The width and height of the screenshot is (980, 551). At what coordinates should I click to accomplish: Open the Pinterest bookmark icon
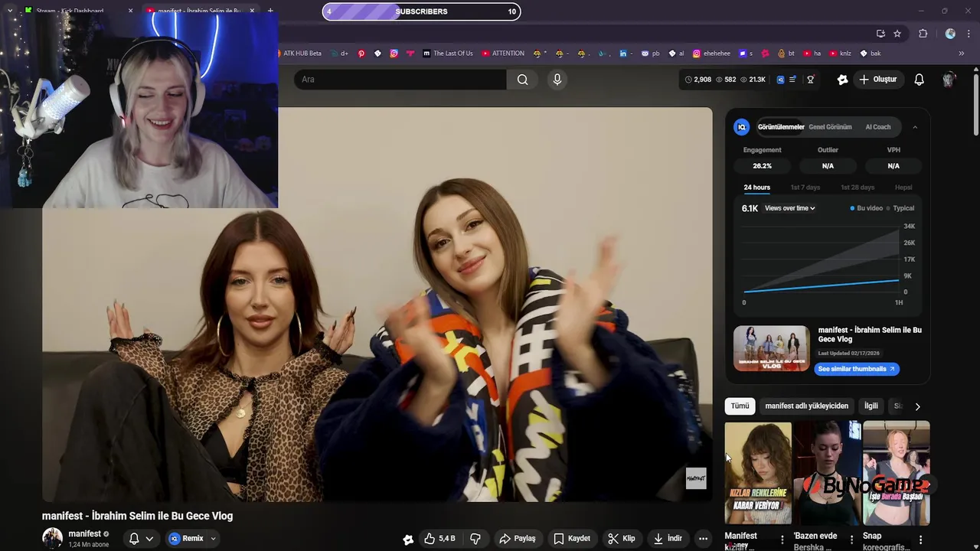pyautogui.click(x=361, y=54)
